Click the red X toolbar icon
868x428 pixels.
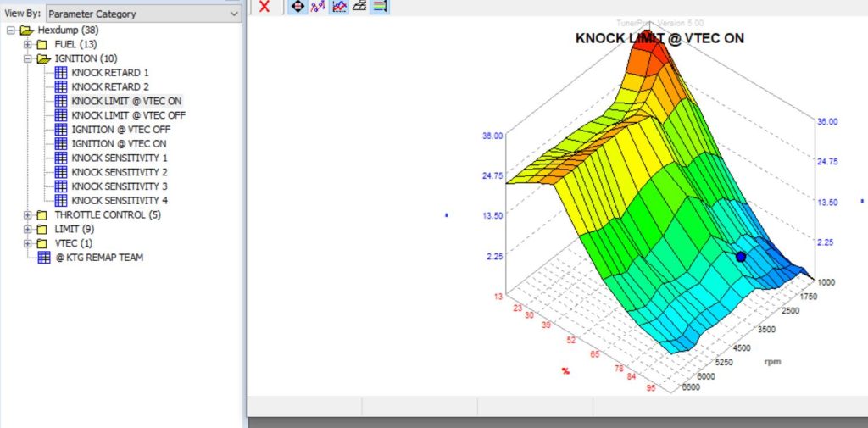[x=264, y=6]
